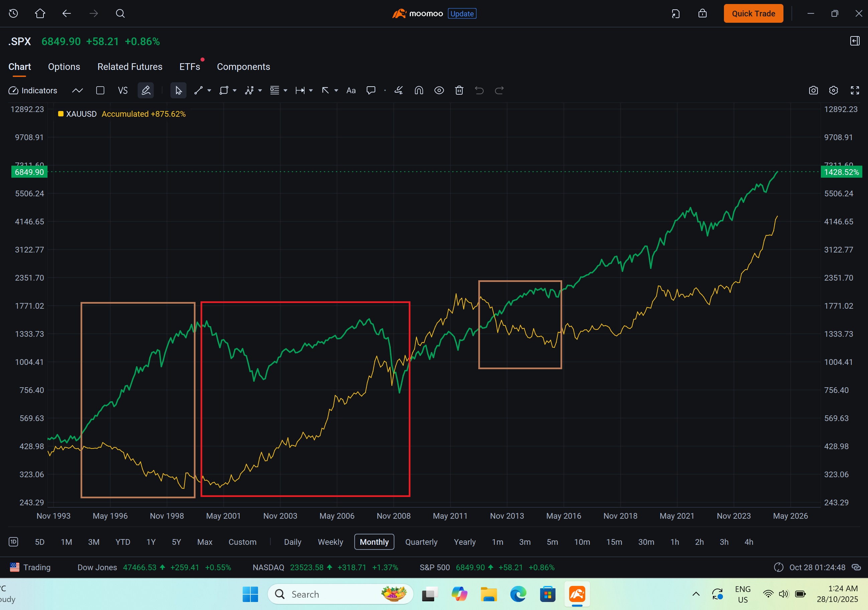Viewport: 868px width, 610px height.
Task: Switch to the Options tab
Action: pyautogui.click(x=64, y=67)
